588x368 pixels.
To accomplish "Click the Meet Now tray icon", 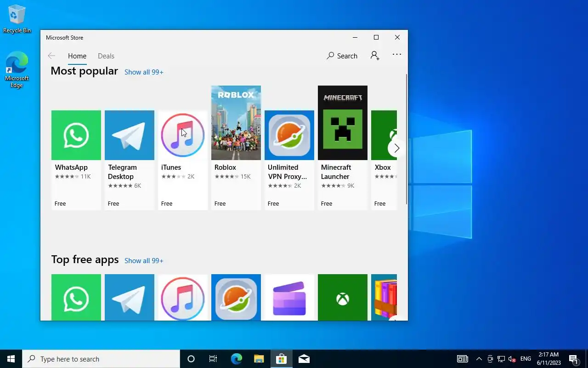I will click(490, 359).
